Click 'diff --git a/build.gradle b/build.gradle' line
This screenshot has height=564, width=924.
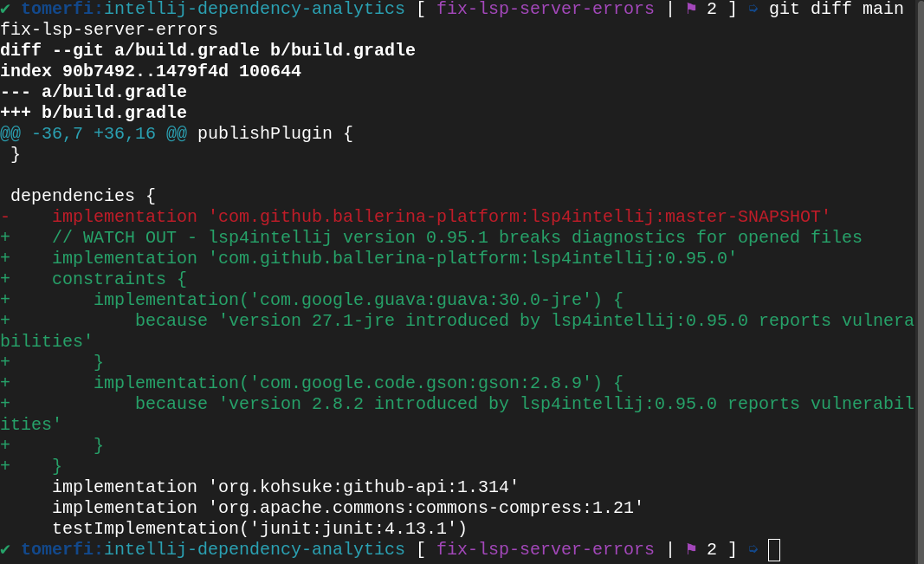coord(208,50)
